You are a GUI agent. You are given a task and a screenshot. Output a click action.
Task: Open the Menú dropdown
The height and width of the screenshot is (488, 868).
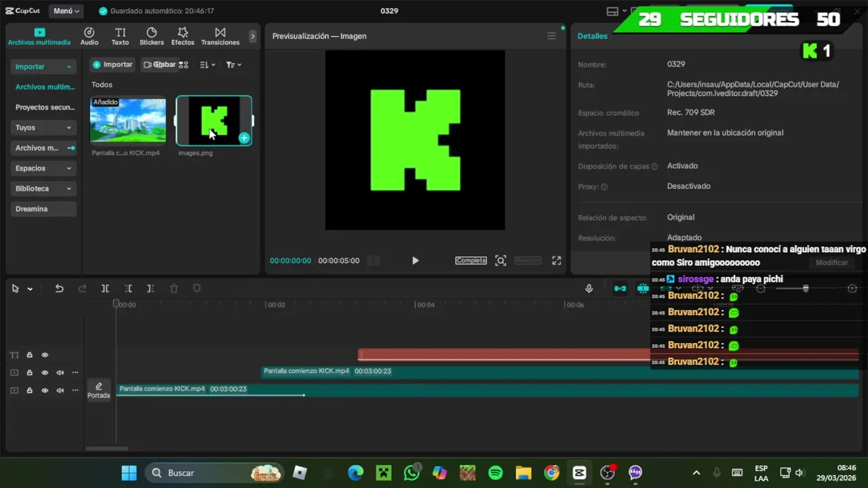click(66, 11)
